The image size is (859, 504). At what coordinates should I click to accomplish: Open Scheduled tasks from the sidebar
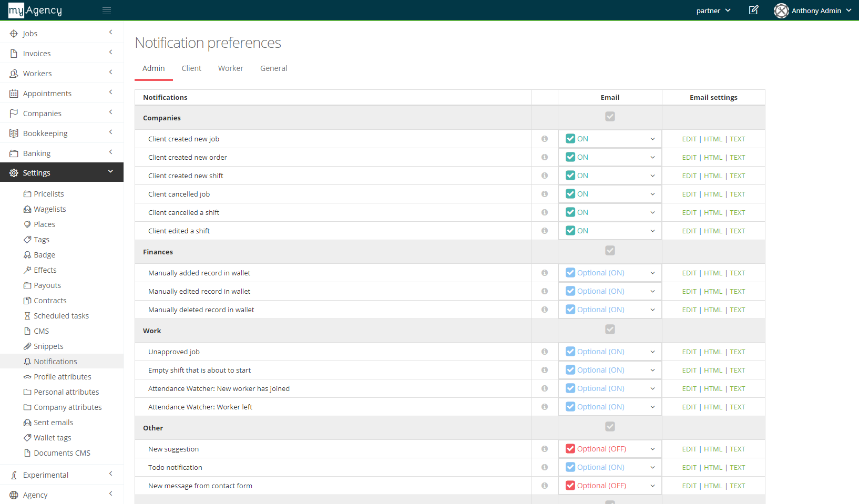(62, 315)
